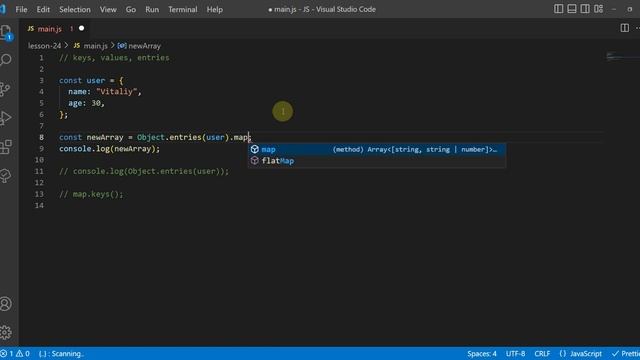Click commented console.log(Object.entries(user)) line

coord(144,171)
